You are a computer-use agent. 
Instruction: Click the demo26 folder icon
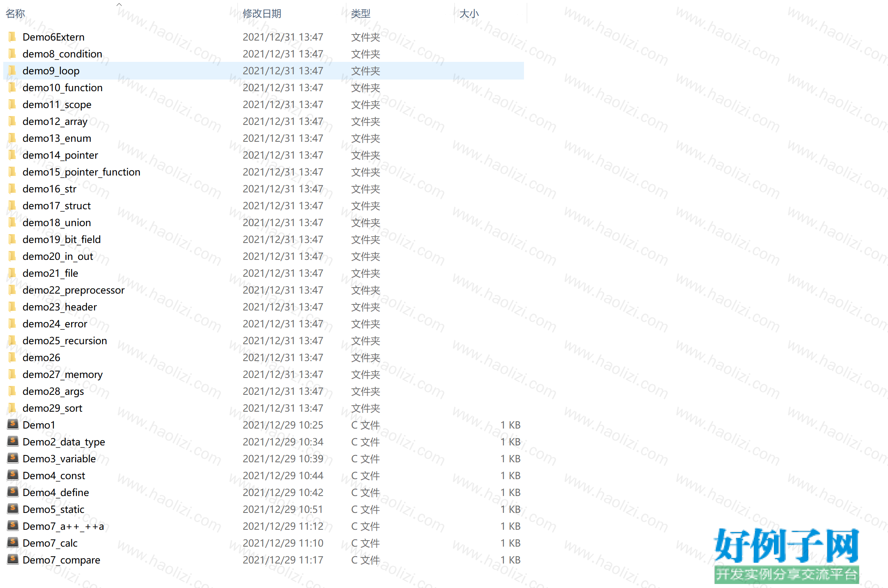pyautogui.click(x=12, y=357)
